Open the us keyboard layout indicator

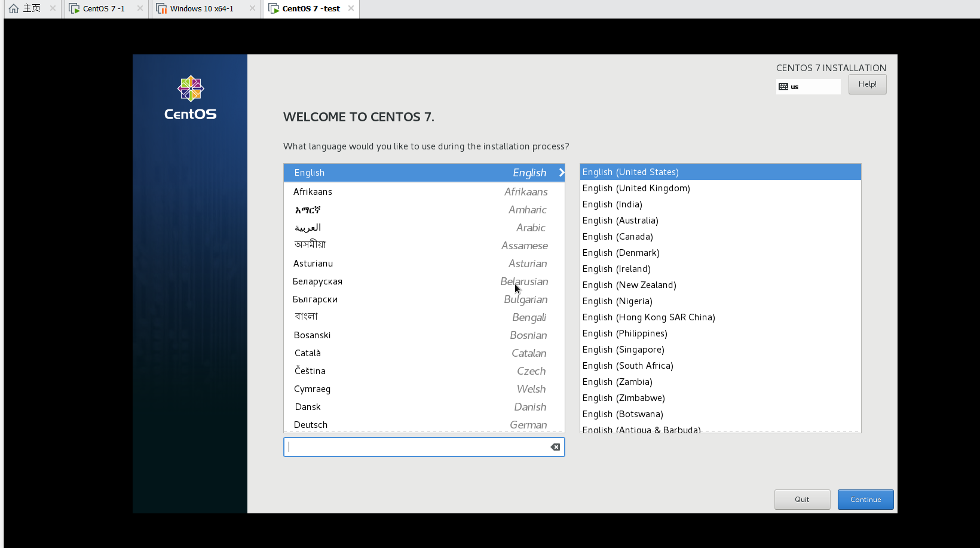click(x=808, y=87)
